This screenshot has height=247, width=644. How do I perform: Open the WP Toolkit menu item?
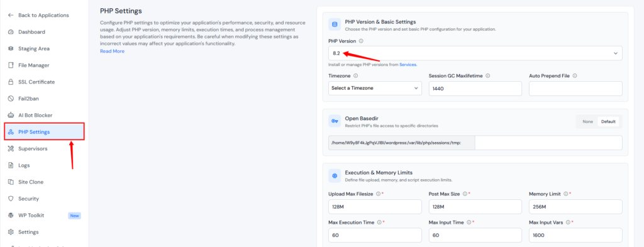point(31,216)
